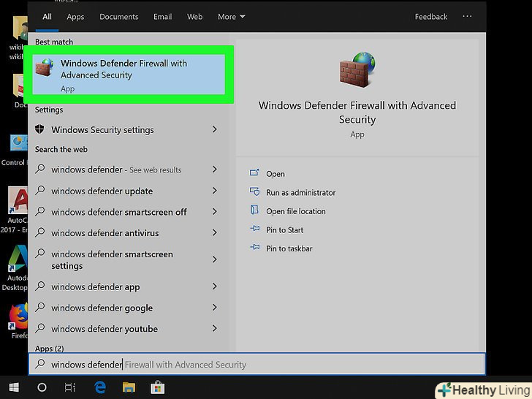Viewport: 532px width, 399px height.
Task: Open Cortana circle icon on taskbar
Action: [x=42, y=387]
